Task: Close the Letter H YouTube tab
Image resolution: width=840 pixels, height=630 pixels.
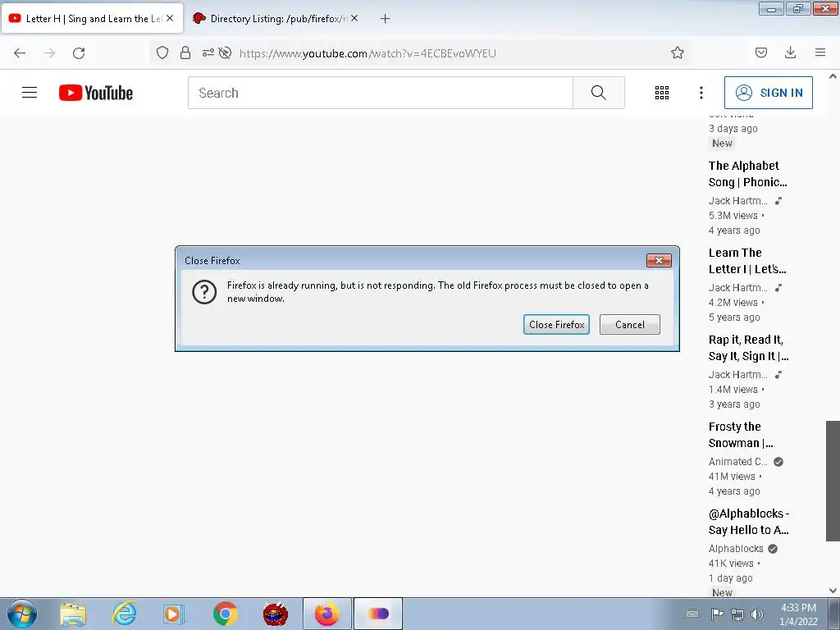Action: pos(170,18)
